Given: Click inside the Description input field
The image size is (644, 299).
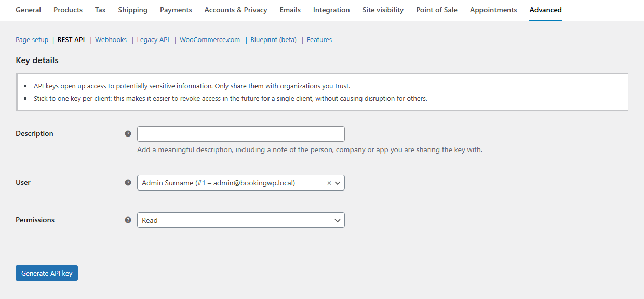Looking at the screenshot, I should [x=241, y=133].
